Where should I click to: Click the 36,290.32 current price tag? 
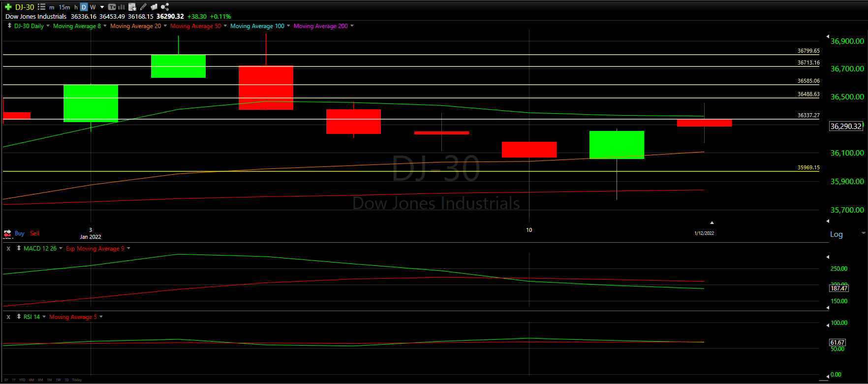click(x=846, y=127)
